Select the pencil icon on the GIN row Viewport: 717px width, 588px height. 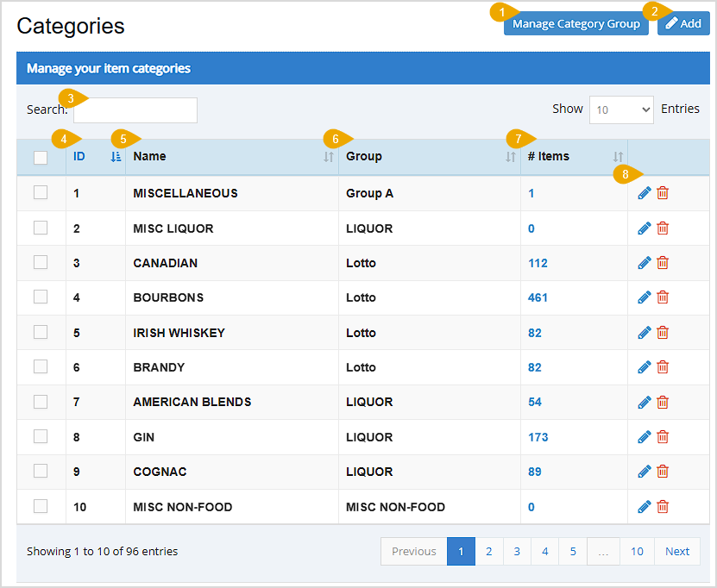(644, 436)
